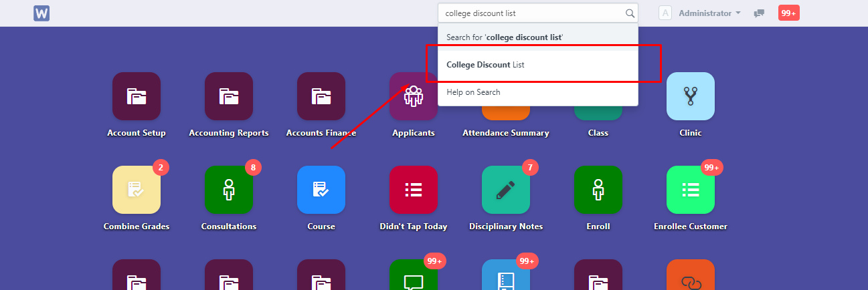The width and height of the screenshot is (868, 290).
Task: Click the Disciplinary Notes label
Action: coord(506,227)
